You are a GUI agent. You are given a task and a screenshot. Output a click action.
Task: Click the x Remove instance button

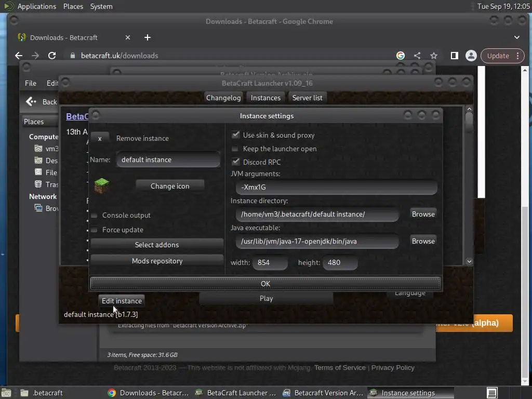point(100,138)
